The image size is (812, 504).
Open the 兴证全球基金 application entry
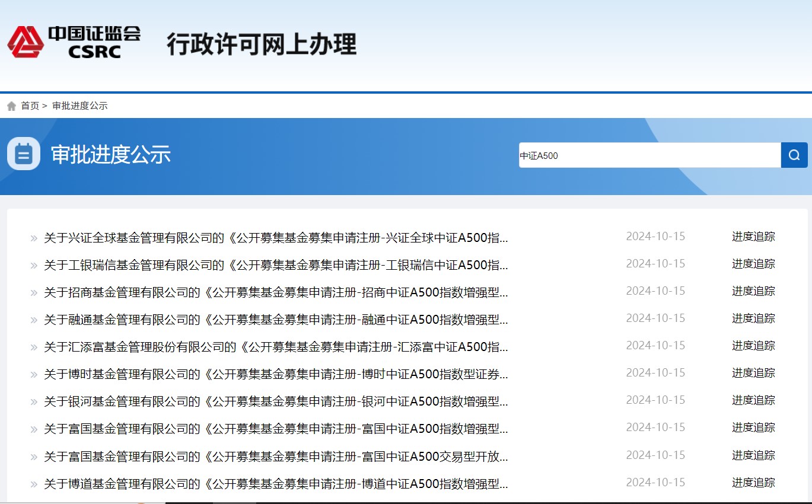(276, 238)
